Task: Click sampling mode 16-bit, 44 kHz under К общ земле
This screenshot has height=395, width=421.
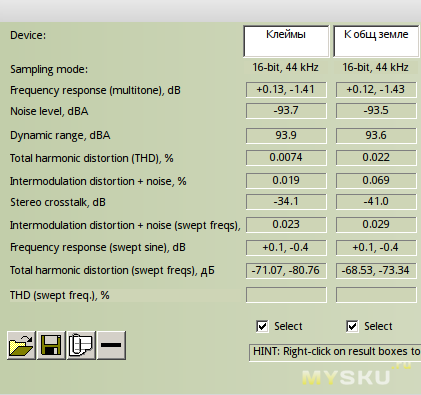Action: pos(375,67)
